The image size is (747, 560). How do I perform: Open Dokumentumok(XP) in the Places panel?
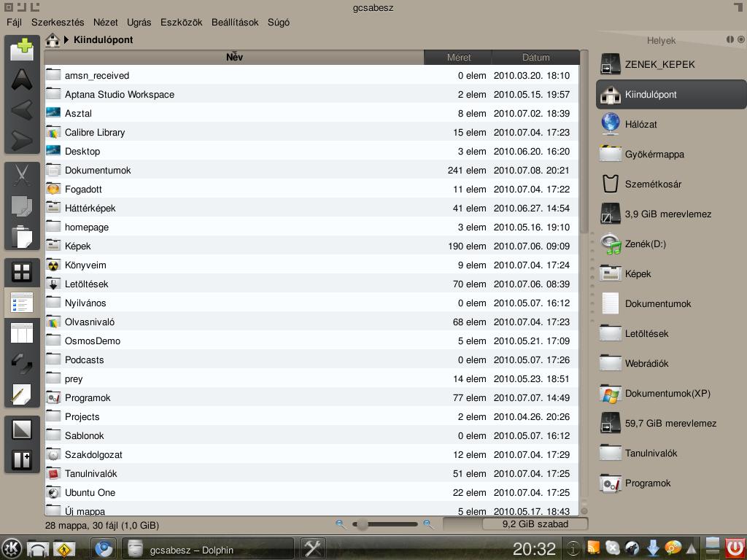coord(671,393)
